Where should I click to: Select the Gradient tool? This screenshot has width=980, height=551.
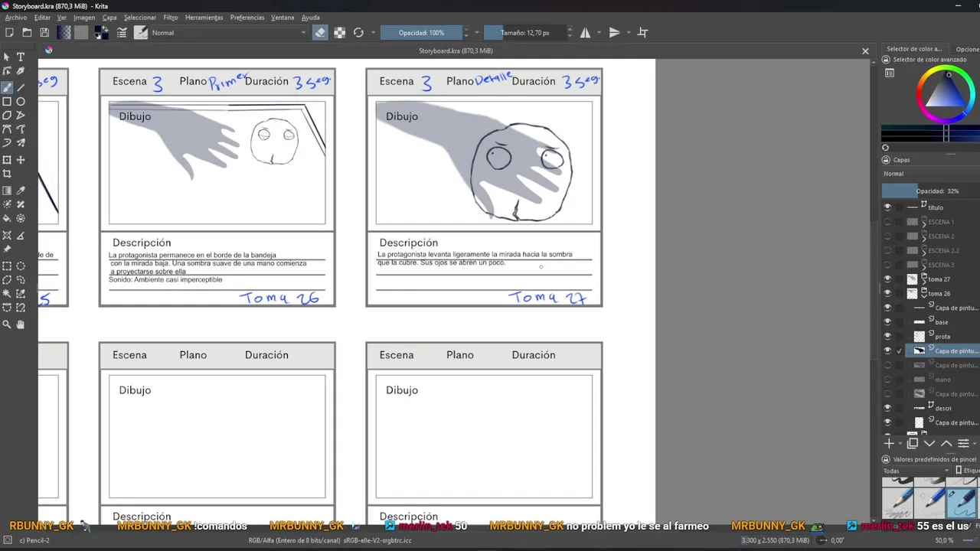7,191
